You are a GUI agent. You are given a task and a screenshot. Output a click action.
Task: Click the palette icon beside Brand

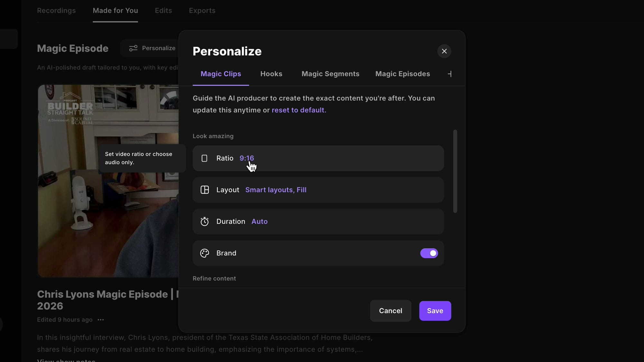pyautogui.click(x=204, y=253)
